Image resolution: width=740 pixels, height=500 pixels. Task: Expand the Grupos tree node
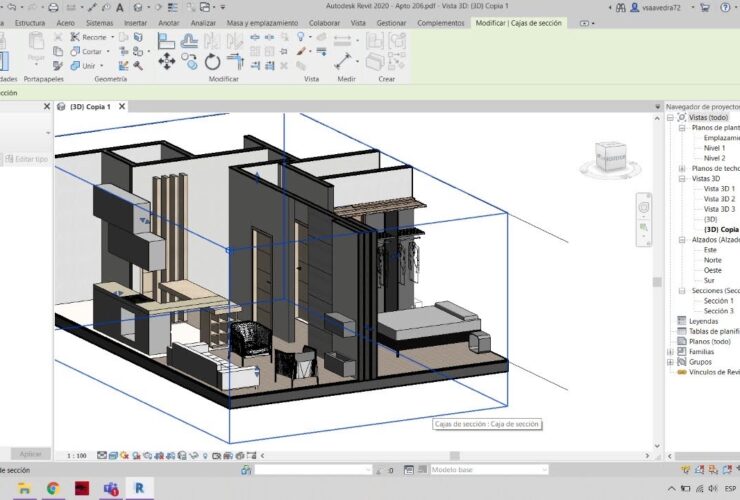click(x=671, y=362)
